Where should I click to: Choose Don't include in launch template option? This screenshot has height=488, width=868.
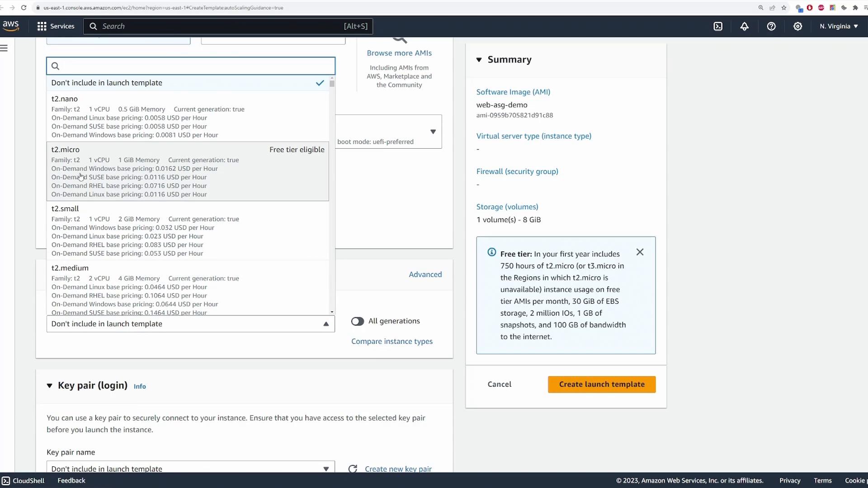[x=188, y=83]
